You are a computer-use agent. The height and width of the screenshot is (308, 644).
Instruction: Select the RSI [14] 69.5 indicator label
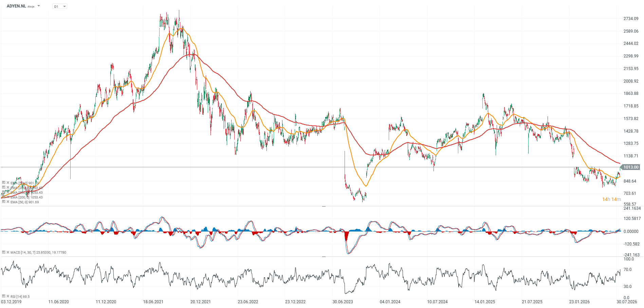[20, 297]
